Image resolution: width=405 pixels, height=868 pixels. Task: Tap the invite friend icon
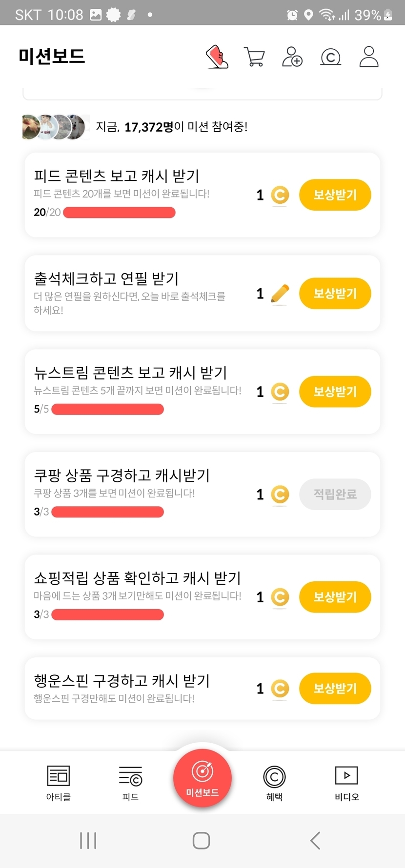point(292,57)
